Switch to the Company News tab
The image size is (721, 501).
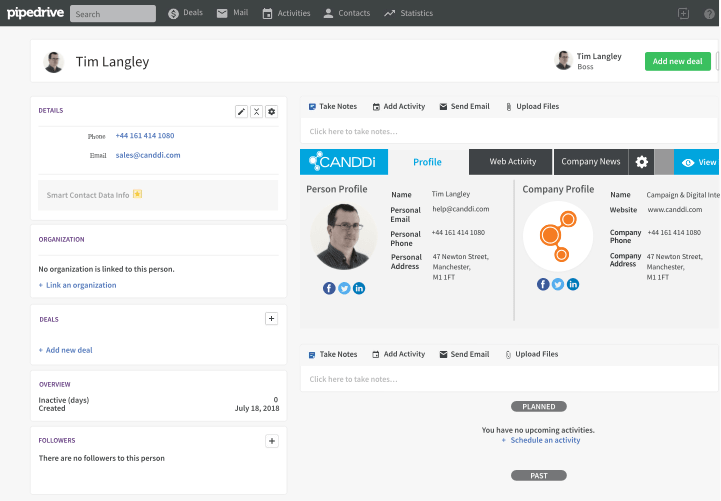click(x=591, y=162)
